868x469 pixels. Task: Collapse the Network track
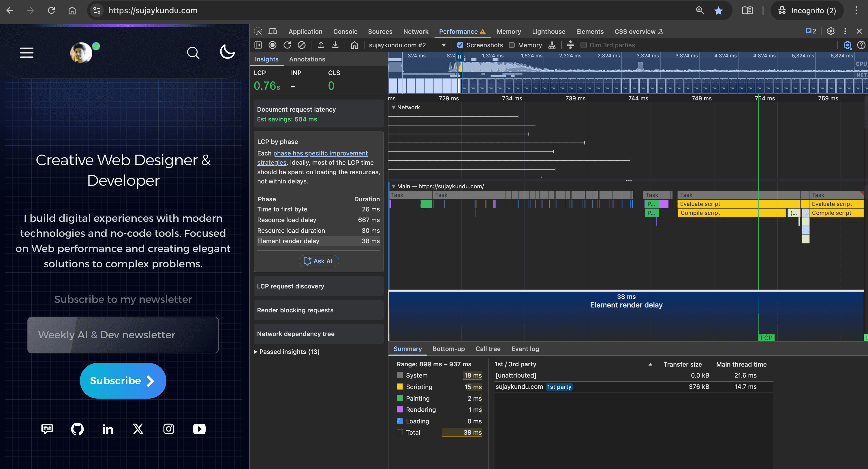tap(394, 107)
